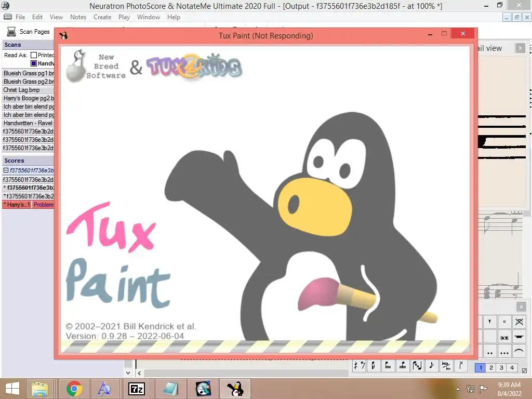This screenshot has height=399, width=532.
Task: Click the rests keypad layout button
Action: (x=359, y=365)
